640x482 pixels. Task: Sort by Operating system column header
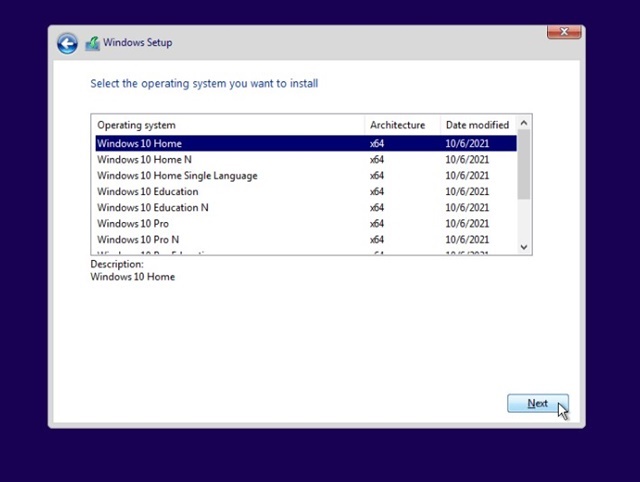point(228,125)
